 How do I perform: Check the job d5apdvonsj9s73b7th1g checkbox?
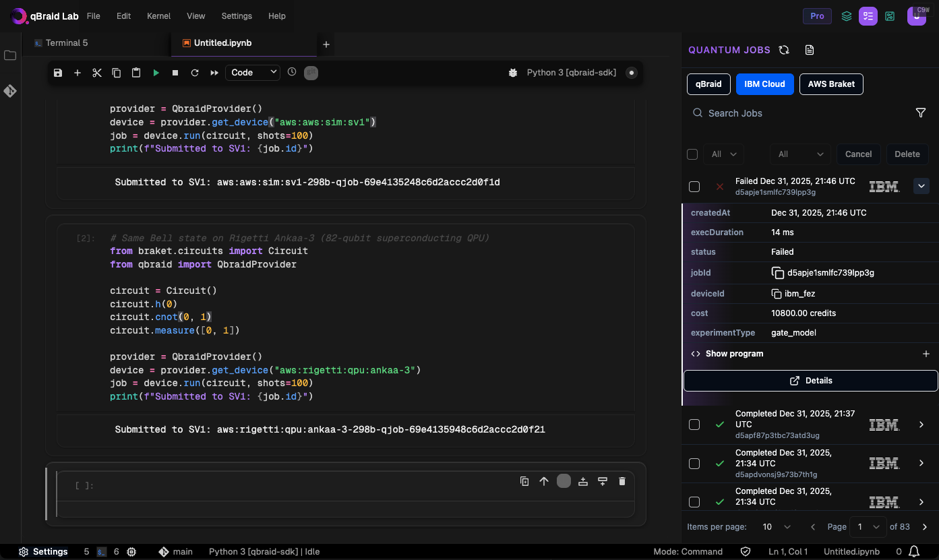tap(694, 464)
